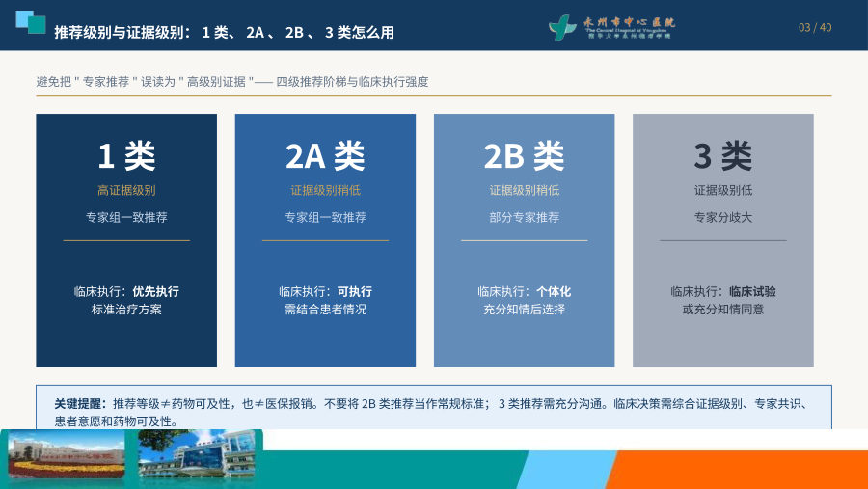This screenshot has height=489, width=868.
Task: Click the overlapping blue squares icon
Action: (31, 22)
